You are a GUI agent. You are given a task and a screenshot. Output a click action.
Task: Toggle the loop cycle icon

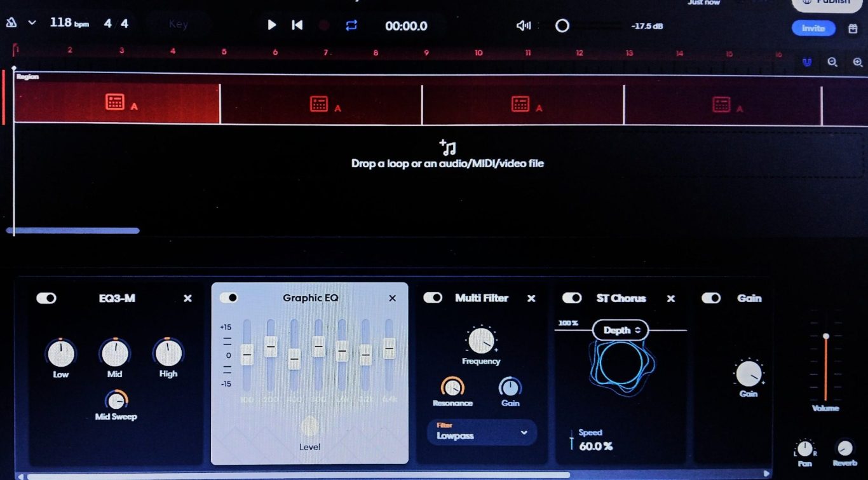coord(351,25)
